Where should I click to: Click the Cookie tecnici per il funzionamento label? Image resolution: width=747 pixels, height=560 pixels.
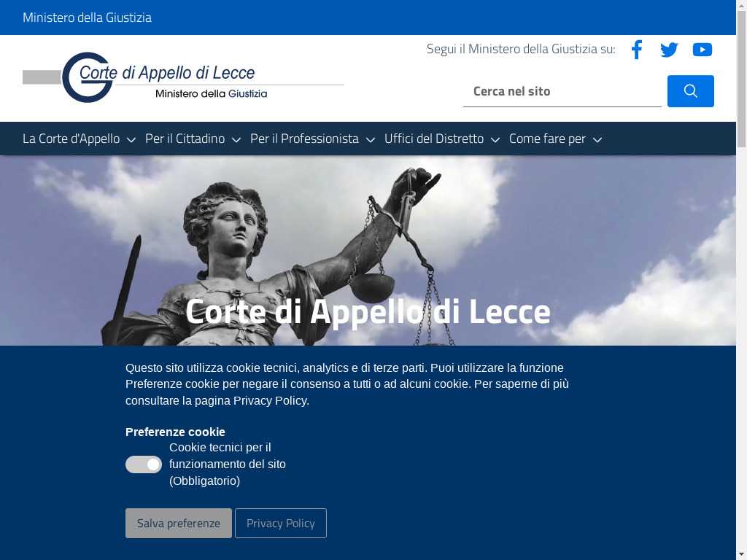(x=228, y=464)
